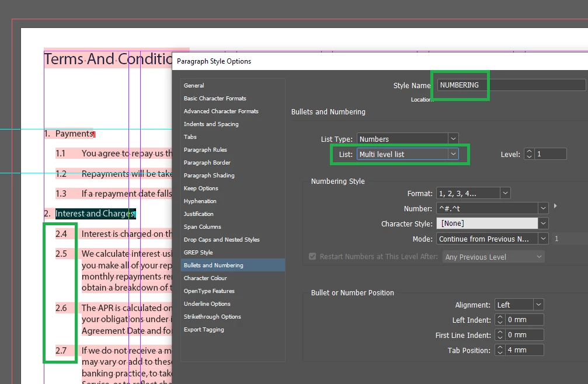Screen dimensions: 588x384
Task: Open Export Tagging section
Action: (x=204, y=330)
